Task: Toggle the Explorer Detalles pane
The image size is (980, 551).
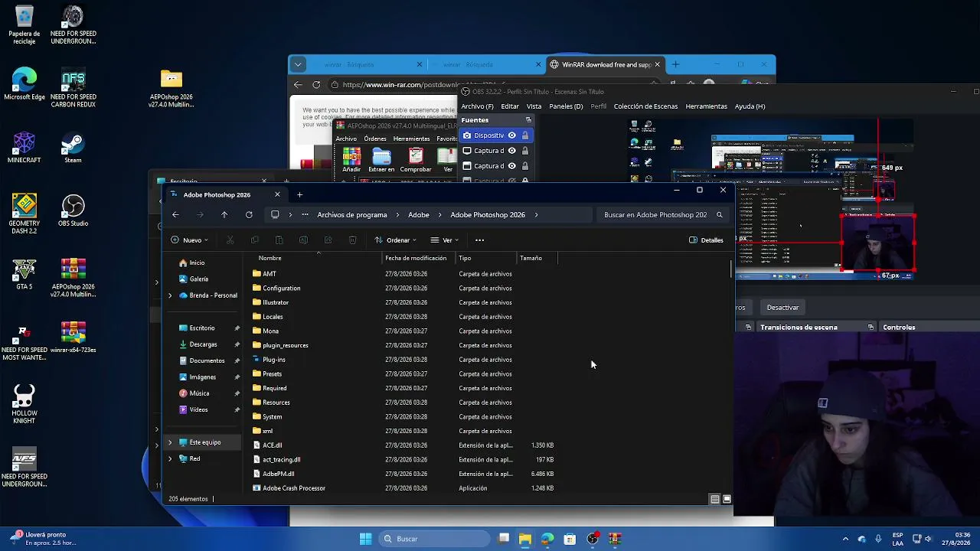Action: click(x=706, y=240)
